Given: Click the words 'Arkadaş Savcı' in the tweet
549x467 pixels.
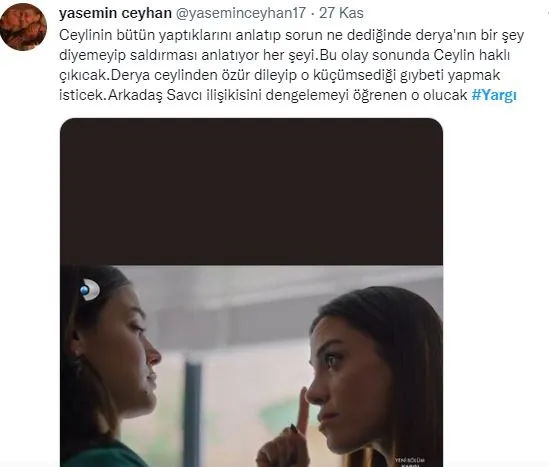Looking at the screenshot, I should (x=154, y=95).
